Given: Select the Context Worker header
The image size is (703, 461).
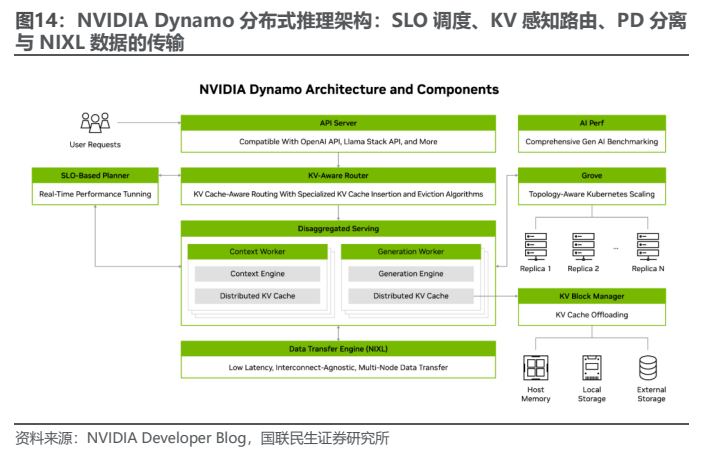Looking at the screenshot, I should point(257,252).
